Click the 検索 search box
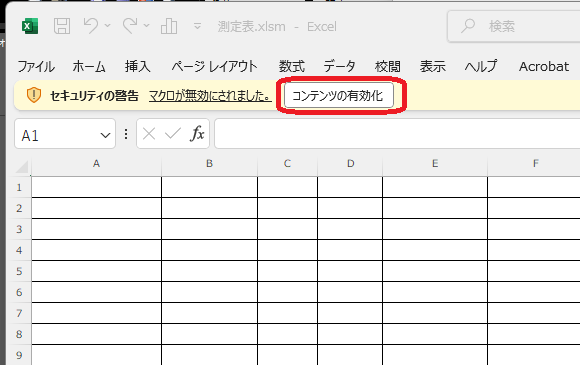 point(513,26)
